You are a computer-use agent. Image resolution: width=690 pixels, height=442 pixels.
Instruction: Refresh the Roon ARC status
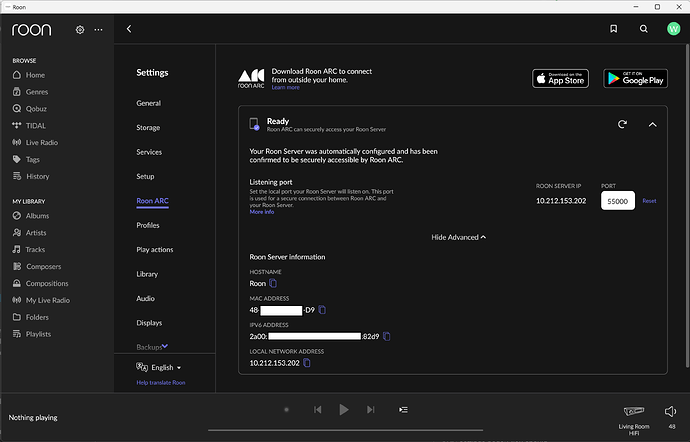[x=622, y=124]
